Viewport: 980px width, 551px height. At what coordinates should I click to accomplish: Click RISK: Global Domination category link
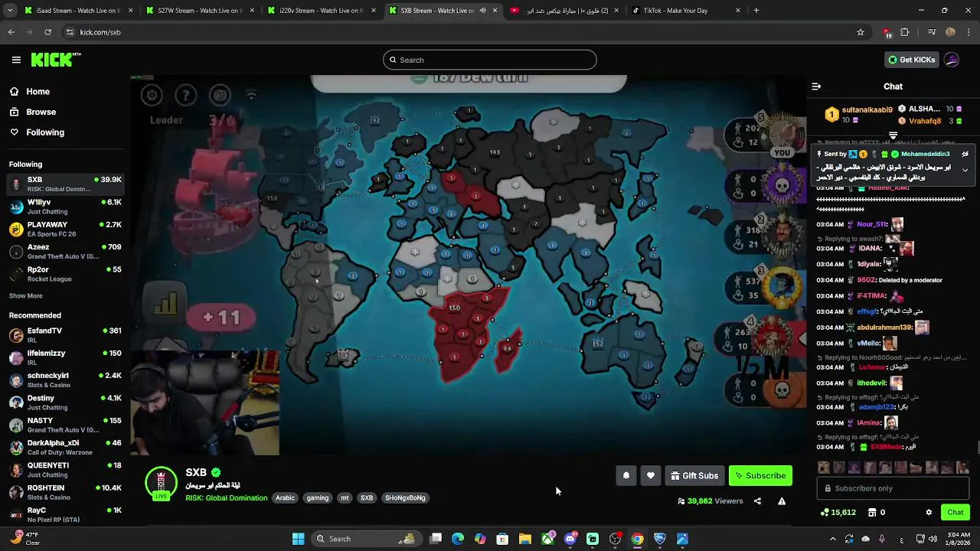point(227,498)
